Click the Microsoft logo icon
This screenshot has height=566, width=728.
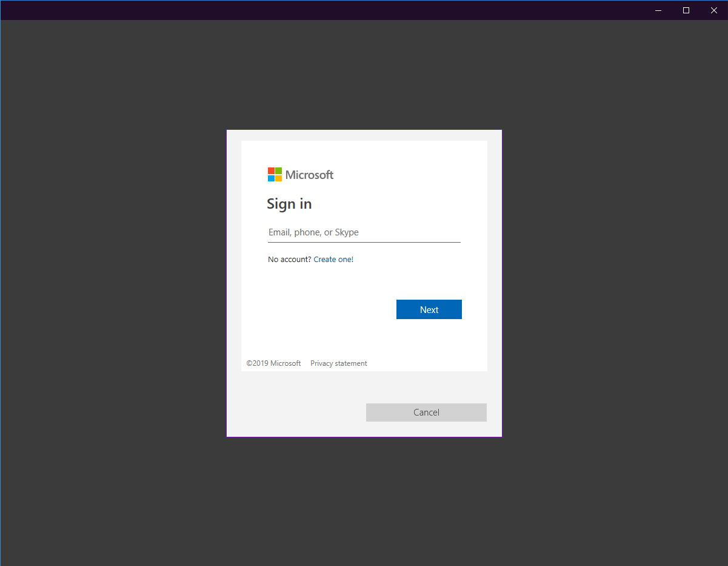[275, 175]
